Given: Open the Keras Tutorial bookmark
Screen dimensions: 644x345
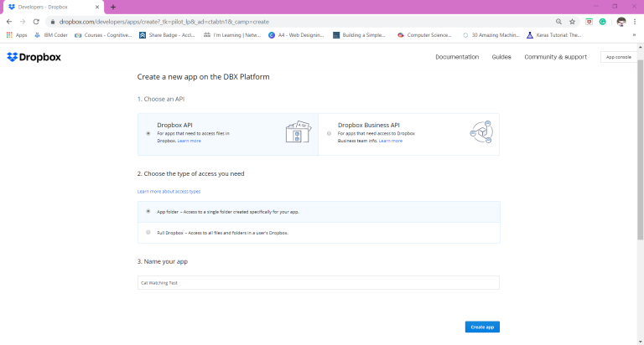Looking at the screenshot, I should [x=554, y=35].
